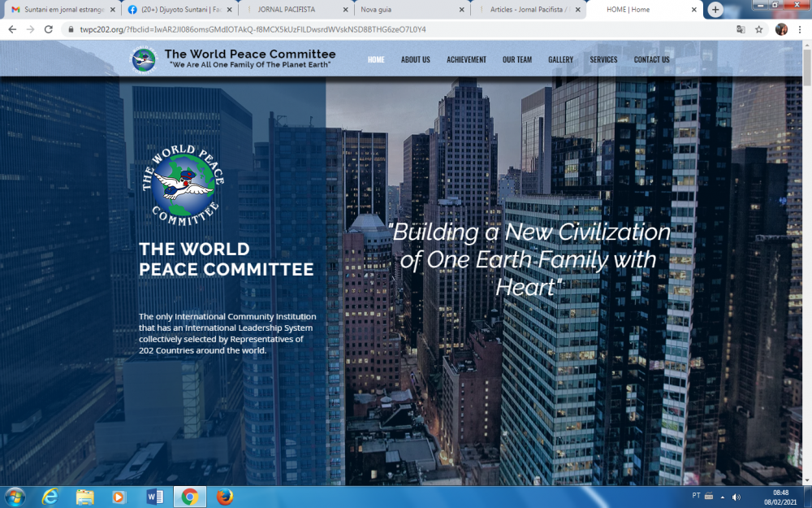Open Windows Media Player from taskbar
Image resolution: width=812 pixels, height=508 pixels.
click(119, 497)
